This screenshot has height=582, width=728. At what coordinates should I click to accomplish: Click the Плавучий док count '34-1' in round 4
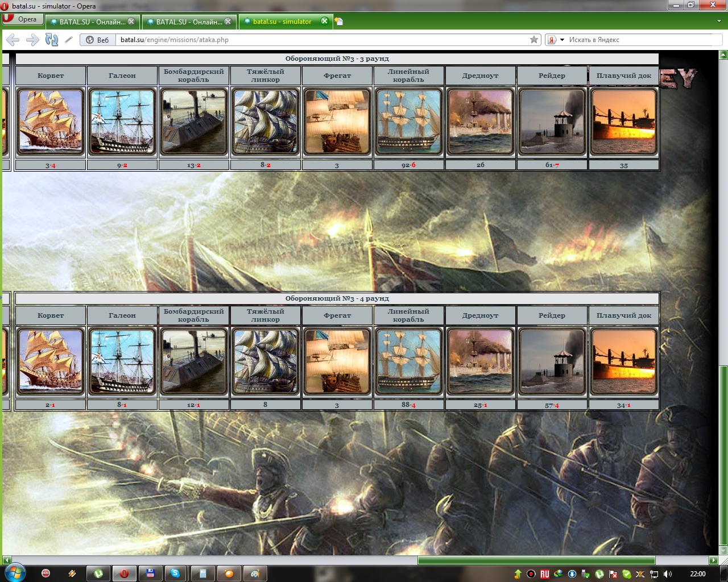[624, 405]
